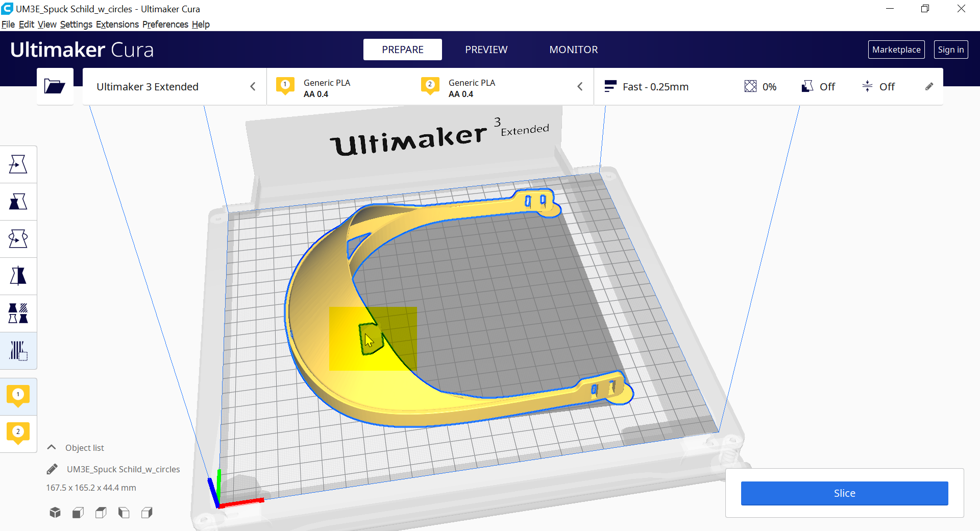980x531 pixels.
Task: Click the rename pencil next to object name
Action: coord(53,469)
